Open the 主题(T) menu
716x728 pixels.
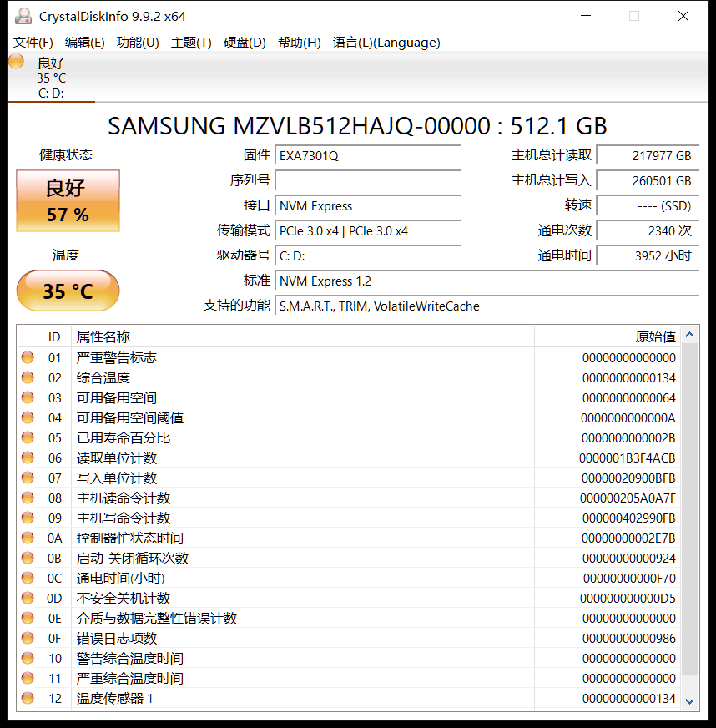click(x=191, y=43)
